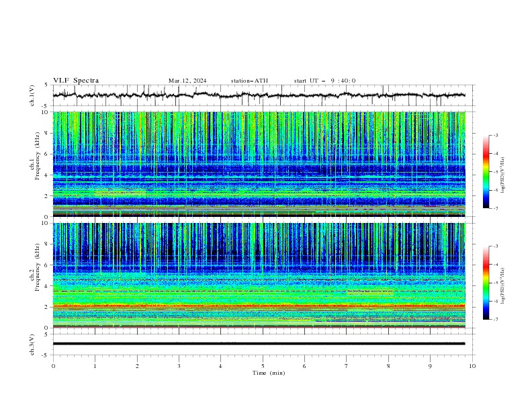Click the ch.1 color bar log(PSD) label

[x=502, y=175]
